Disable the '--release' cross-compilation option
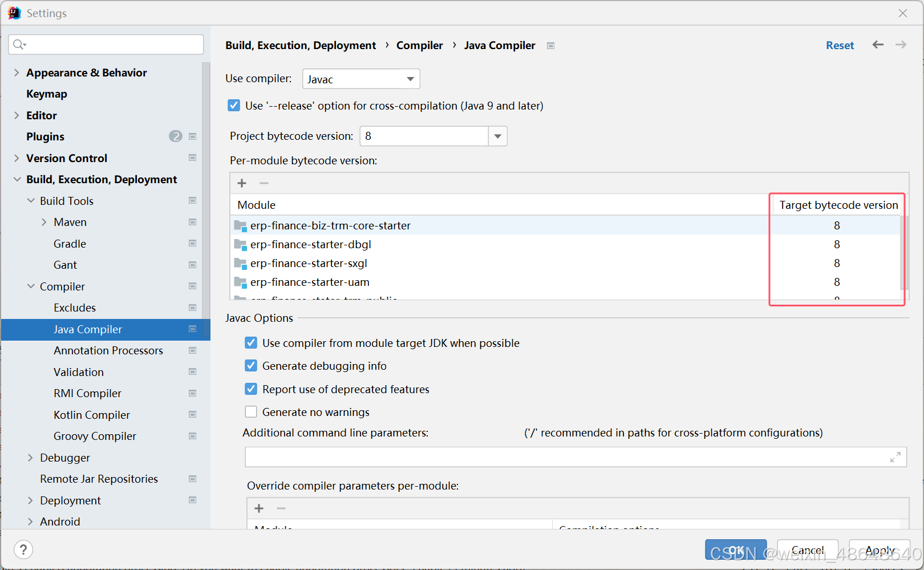Screen dimensions: 924x570 pos(234,105)
